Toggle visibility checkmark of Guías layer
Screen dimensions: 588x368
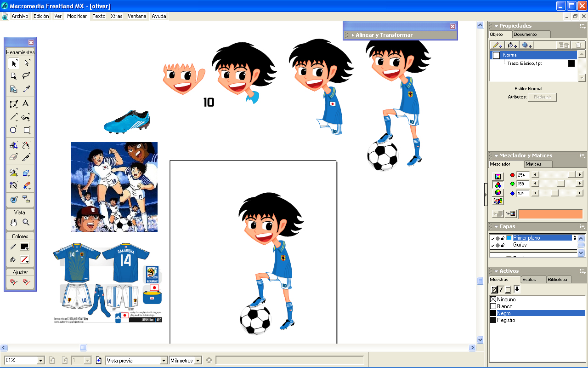click(x=492, y=245)
